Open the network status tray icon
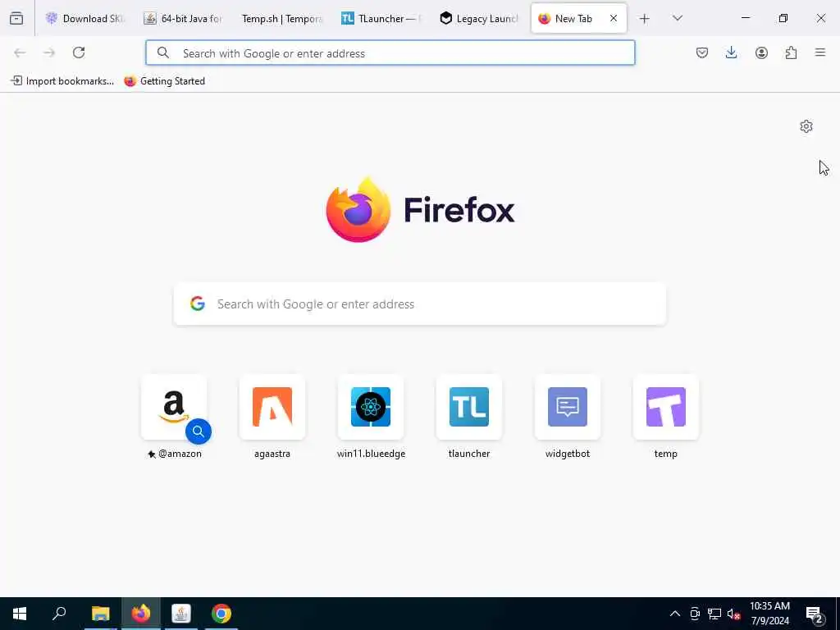840x630 pixels. (714, 614)
